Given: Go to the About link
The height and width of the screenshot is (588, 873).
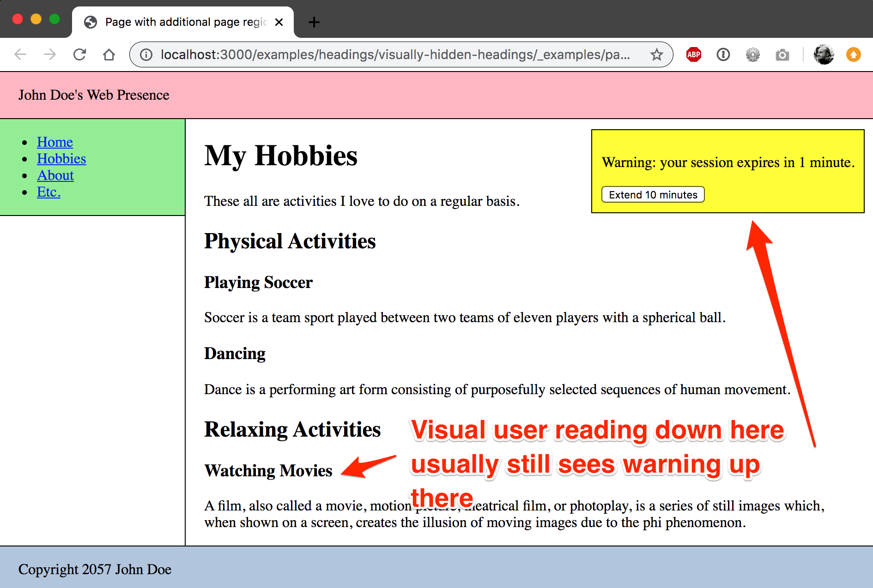Looking at the screenshot, I should tap(55, 175).
